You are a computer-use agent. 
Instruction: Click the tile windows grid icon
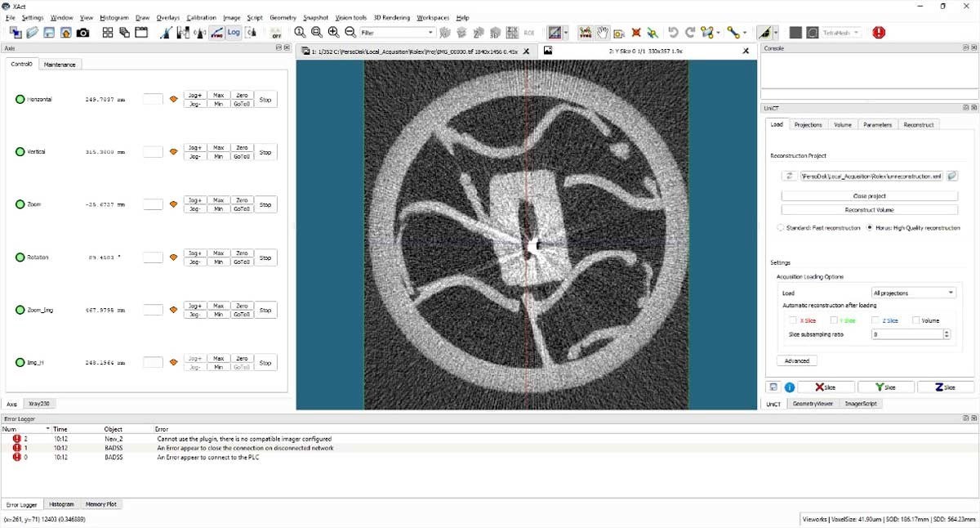point(107,33)
